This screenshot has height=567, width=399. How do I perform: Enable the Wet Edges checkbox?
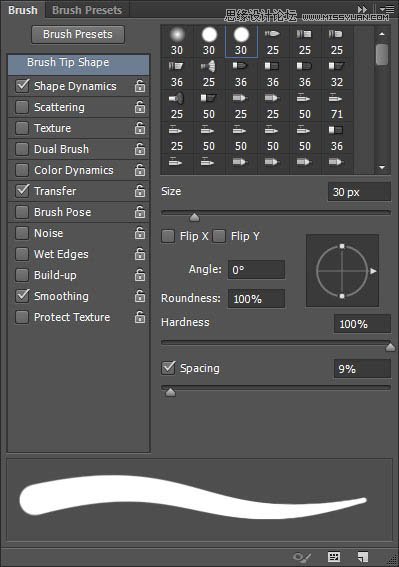point(22,254)
